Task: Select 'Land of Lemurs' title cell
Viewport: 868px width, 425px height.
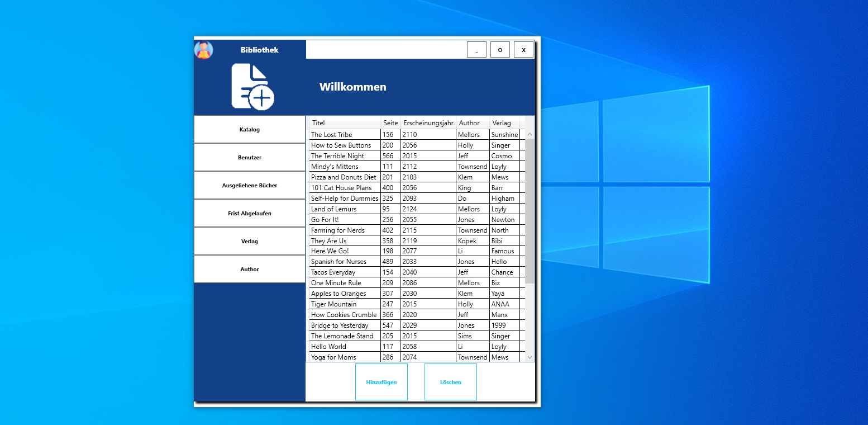Action: click(345, 209)
